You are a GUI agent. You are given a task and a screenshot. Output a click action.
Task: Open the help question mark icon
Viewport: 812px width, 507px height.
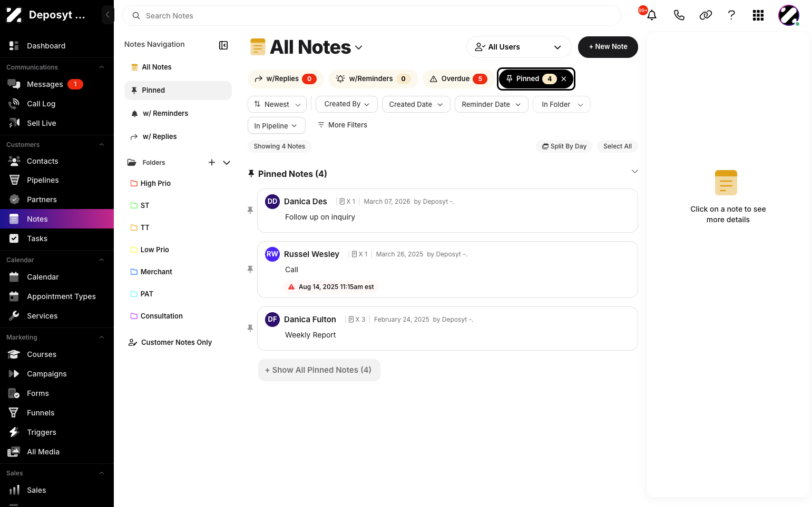[731, 15]
